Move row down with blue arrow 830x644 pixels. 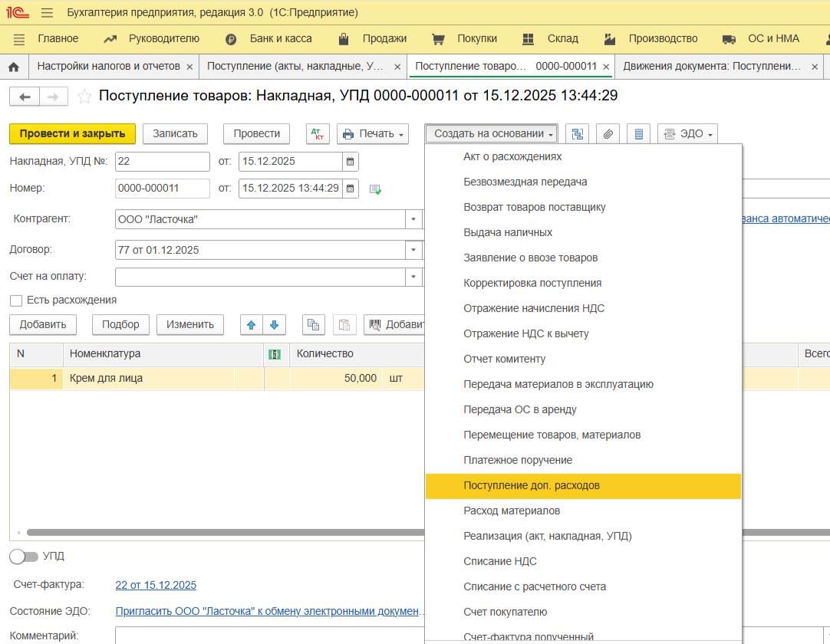point(274,324)
